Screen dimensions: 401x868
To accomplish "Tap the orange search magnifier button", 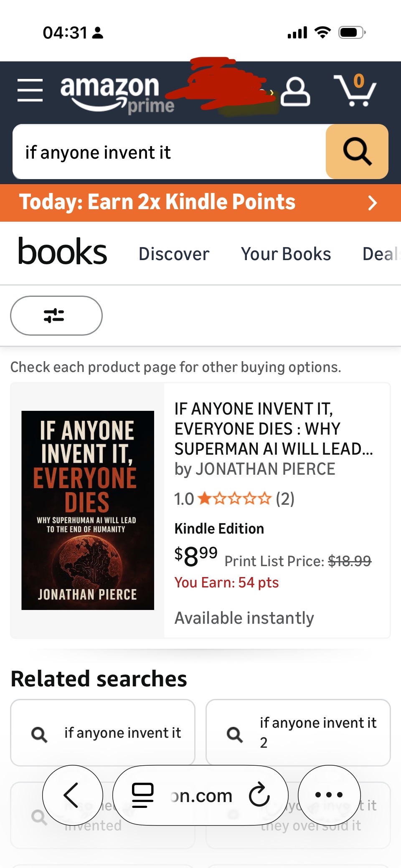I will click(x=357, y=152).
